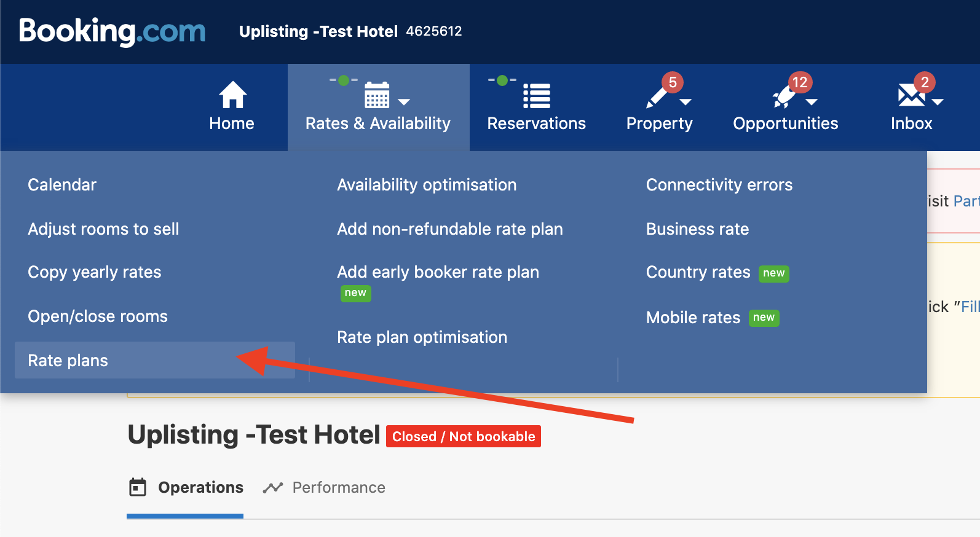
Task: Click the Opportunities badge showing 12
Action: click(800, 82)
